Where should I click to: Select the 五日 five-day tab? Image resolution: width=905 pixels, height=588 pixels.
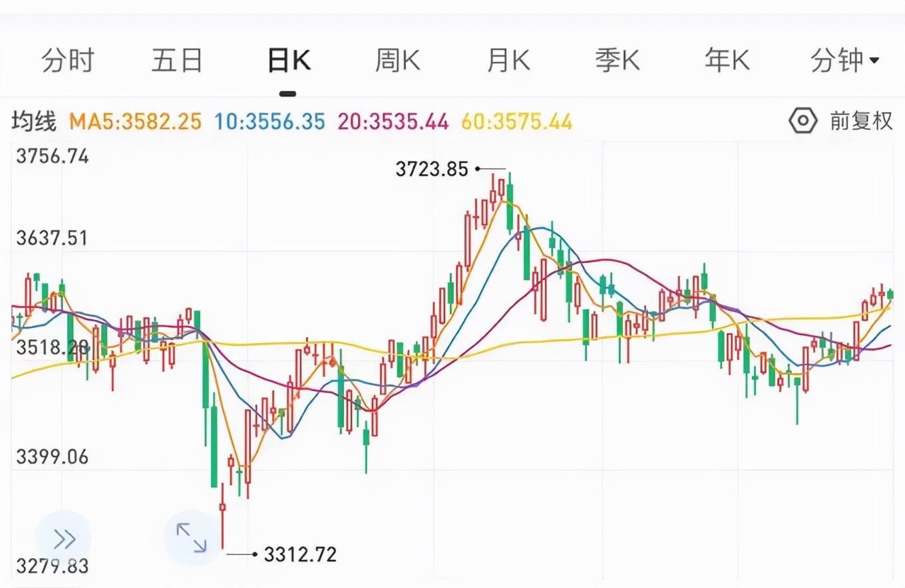tap(177, 60)
